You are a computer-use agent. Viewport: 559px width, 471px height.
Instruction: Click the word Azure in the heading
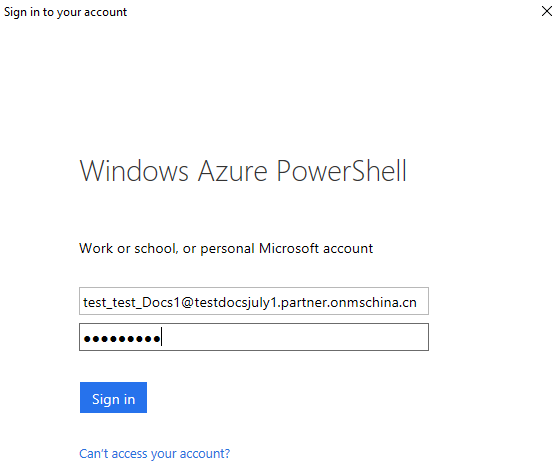coord(232,171)
